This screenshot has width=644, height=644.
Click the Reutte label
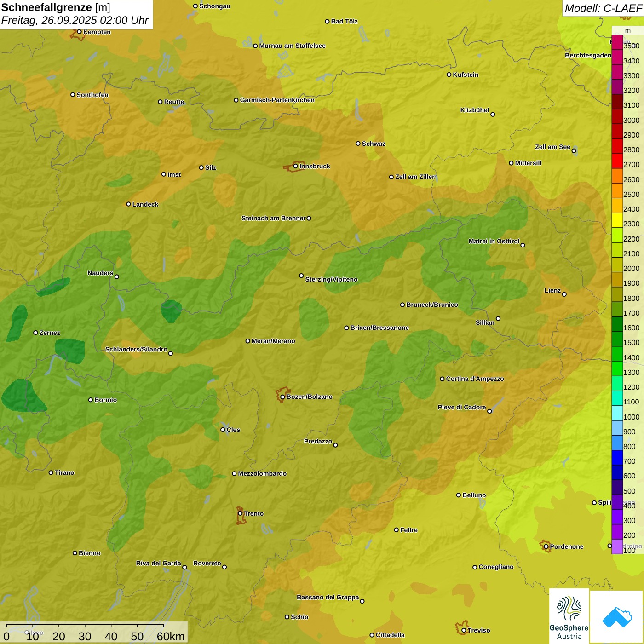pyautogui.click(x=174, y=102)
